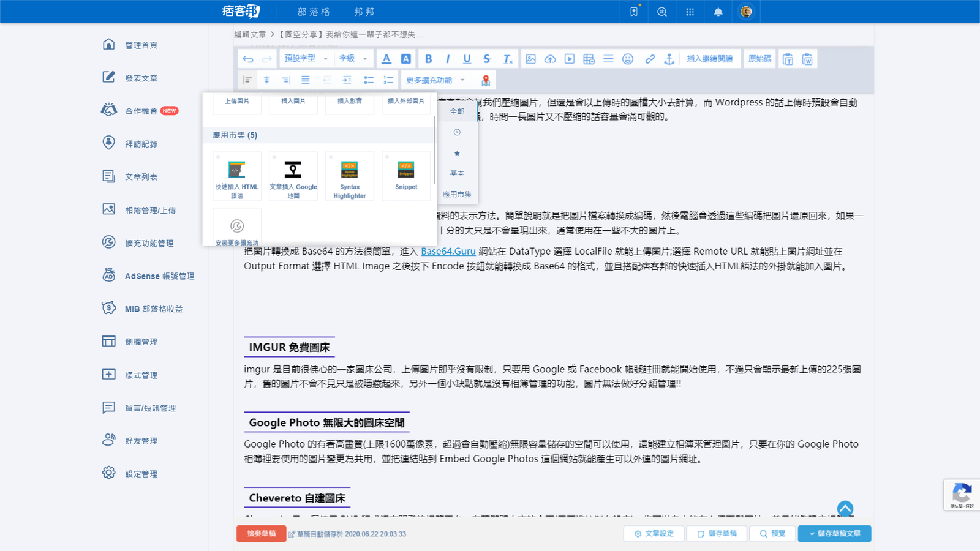980x551 pixels.
Task: Apply strikethrough formatting
Action: point(486,58)
